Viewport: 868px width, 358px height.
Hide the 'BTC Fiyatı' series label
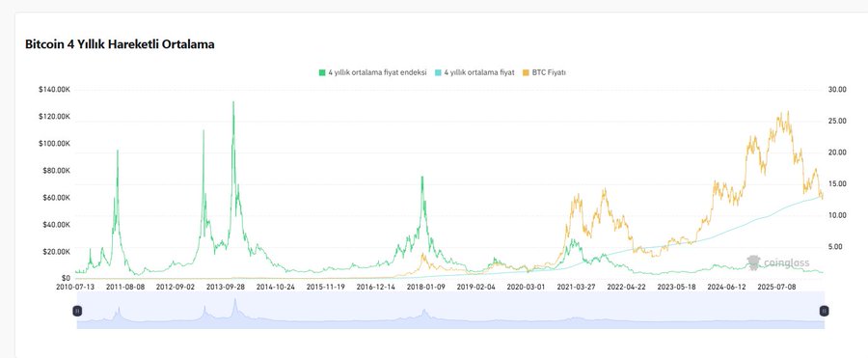coord(549,72)
